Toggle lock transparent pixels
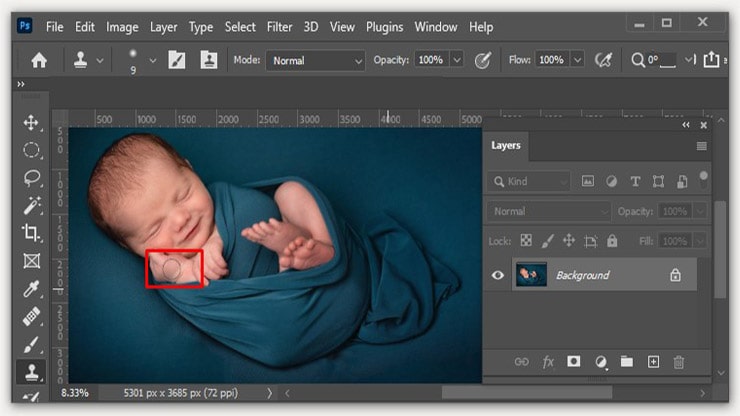Screen dimensions: 740x416 [526, 241]
